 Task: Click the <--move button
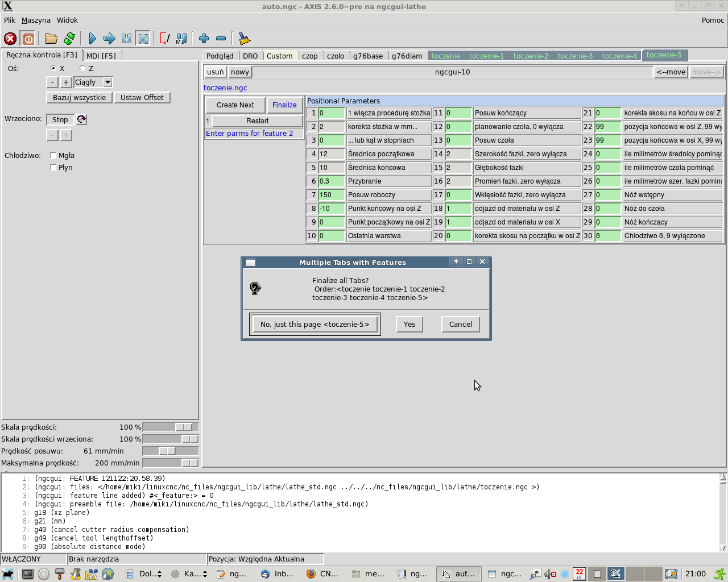(671, 72)
